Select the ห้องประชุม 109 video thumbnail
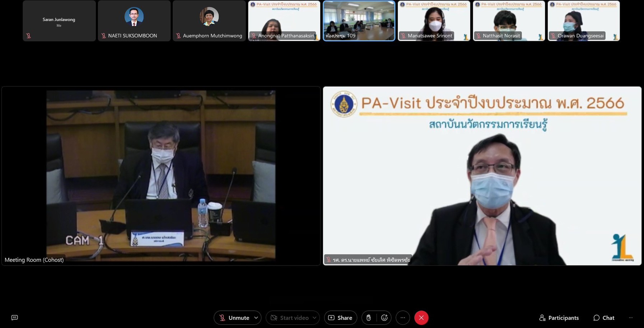The image size is (644, 328). pos(359,20)
